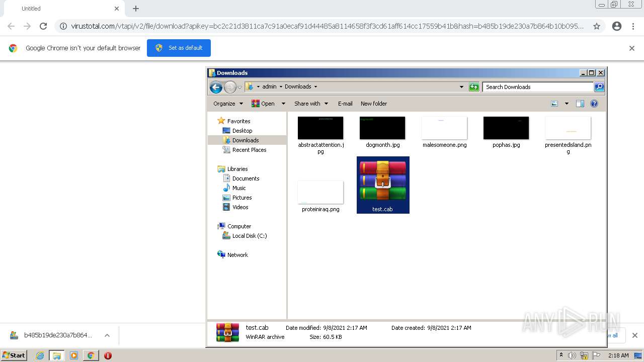
Task: Open the Chrome profile icon
Action: pyautogui.click(x=617, y=26)
